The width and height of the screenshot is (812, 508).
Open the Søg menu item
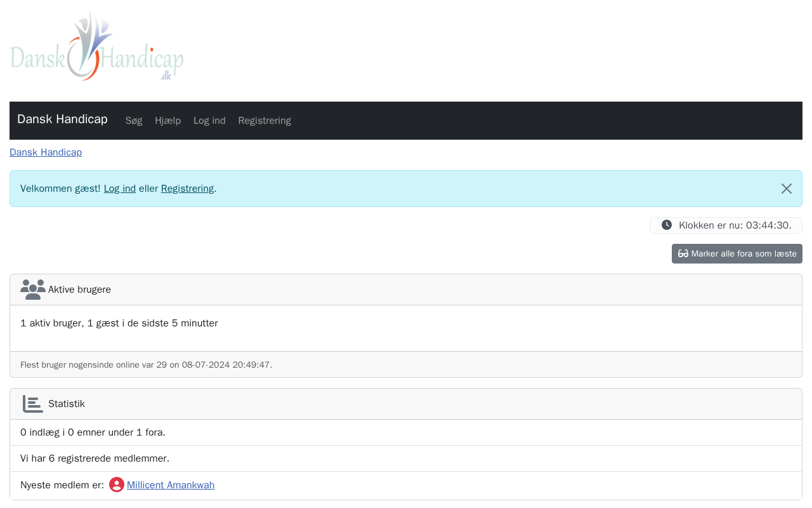(x=134, y=121)
